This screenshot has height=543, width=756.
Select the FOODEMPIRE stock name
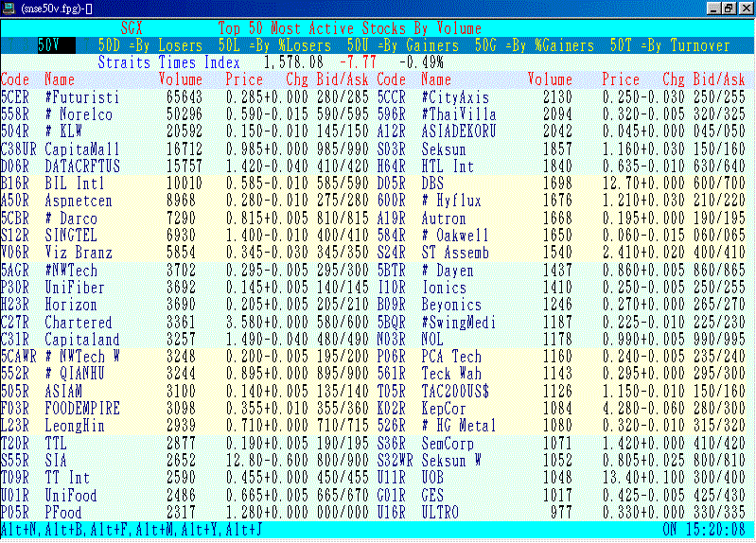point(82,409)
